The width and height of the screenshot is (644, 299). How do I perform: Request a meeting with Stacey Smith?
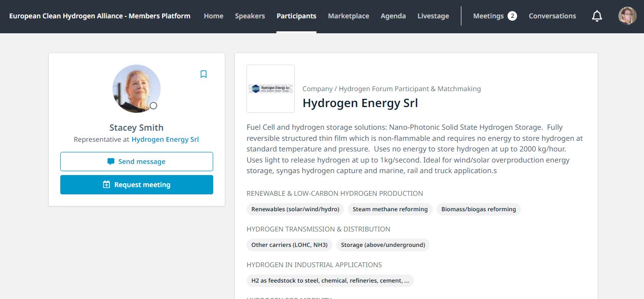(137, 185)
